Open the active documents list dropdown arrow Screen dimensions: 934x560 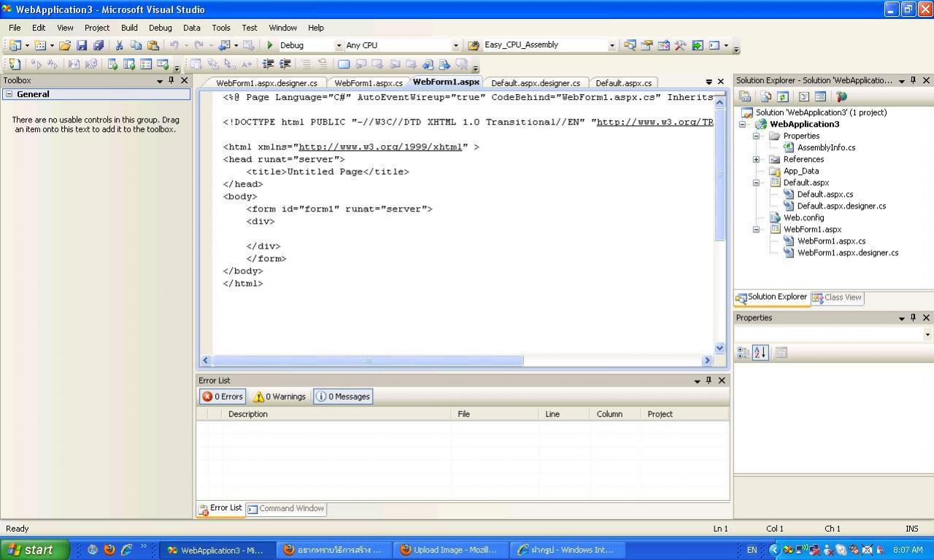click(x=709, y=82)
